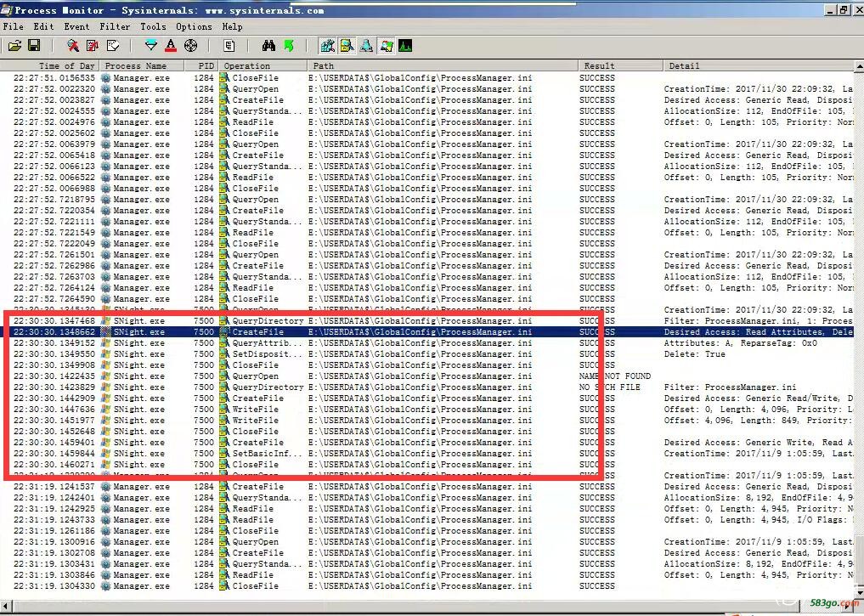This screenshot has height=616, width=864.
Task: Click the CloseFile operation icon at 22:30:30.1452648
Action: point(224,431)
